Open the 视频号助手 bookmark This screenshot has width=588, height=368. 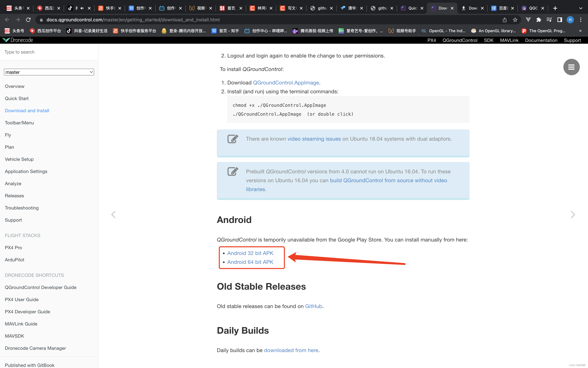tap(402, 31)
